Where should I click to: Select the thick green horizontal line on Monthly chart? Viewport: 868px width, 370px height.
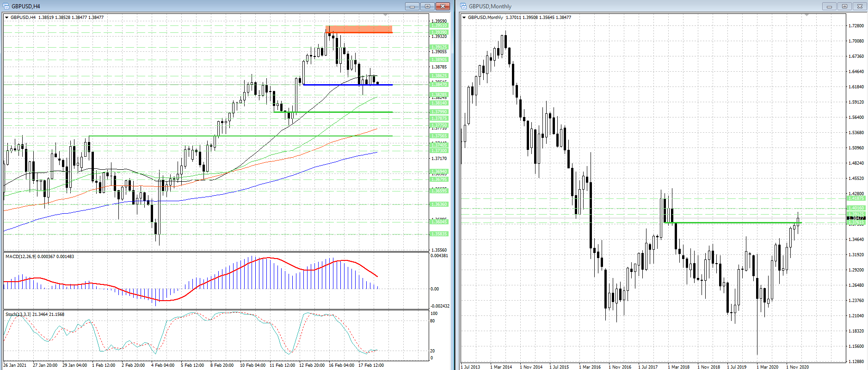tap(733, 223)
